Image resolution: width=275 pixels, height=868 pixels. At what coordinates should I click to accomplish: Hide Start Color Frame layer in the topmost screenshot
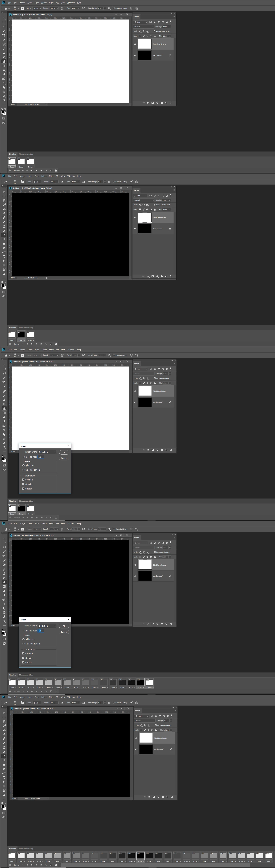click(135, 44)
